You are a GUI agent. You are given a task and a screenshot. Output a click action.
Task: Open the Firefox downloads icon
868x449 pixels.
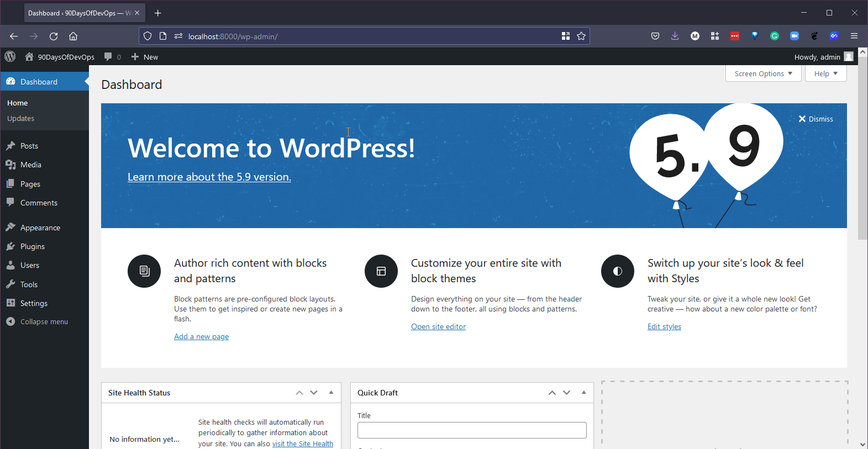(x=675, y=36)
